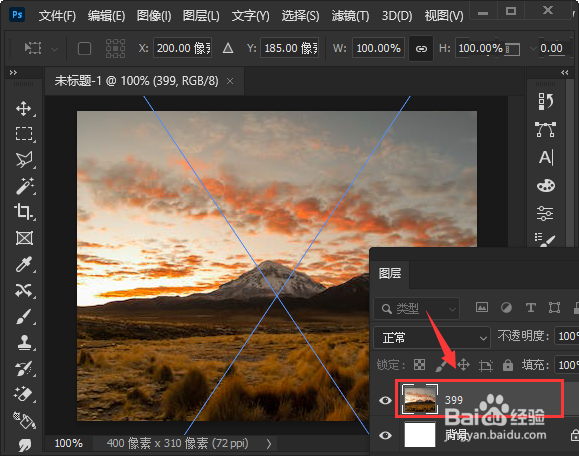Filter layers by shape layer type
The height and width of the screenshot is (456, 579).
pyautogui.click(x=554, y=307)
